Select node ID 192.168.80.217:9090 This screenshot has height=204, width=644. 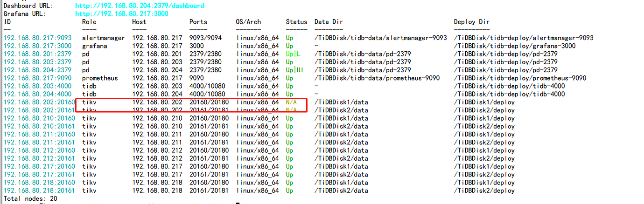[x=37, y=78]
